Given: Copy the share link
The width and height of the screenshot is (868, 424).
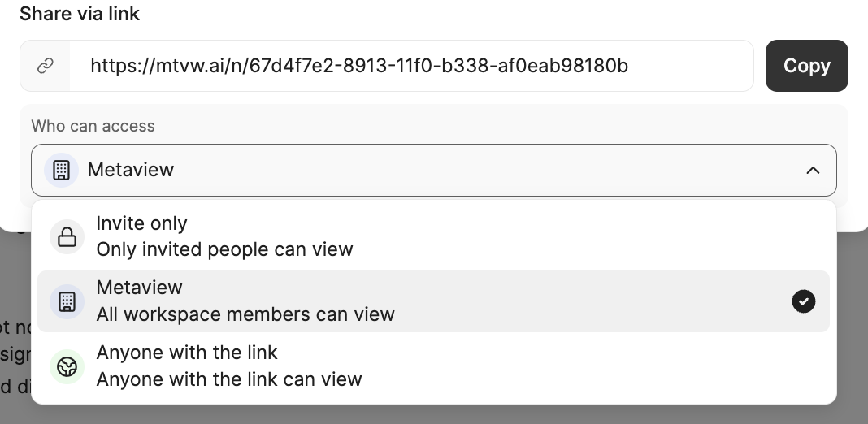Looking at the screenshot, I should click(806, 66).
